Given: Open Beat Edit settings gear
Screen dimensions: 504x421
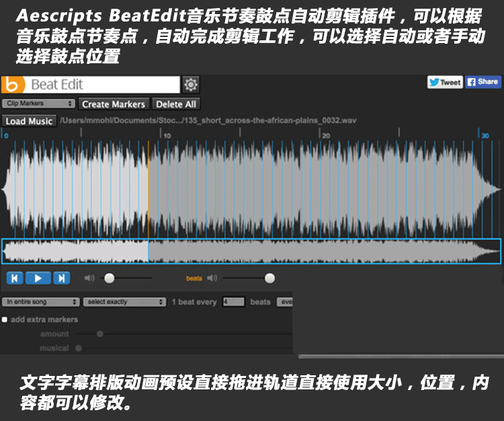Looking at the screenshot, I should 191,85.
